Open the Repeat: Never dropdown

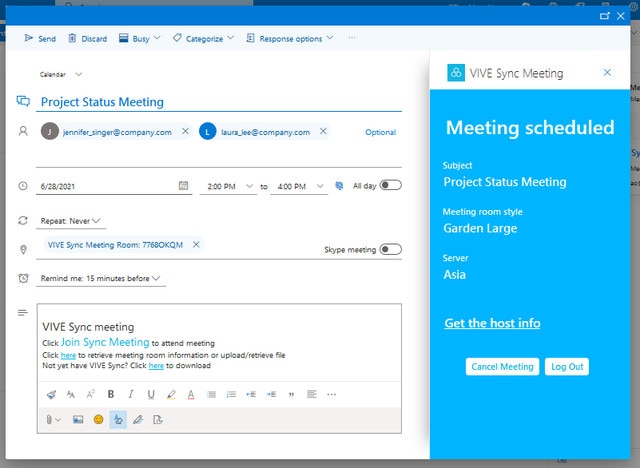(x=71, y=221)
